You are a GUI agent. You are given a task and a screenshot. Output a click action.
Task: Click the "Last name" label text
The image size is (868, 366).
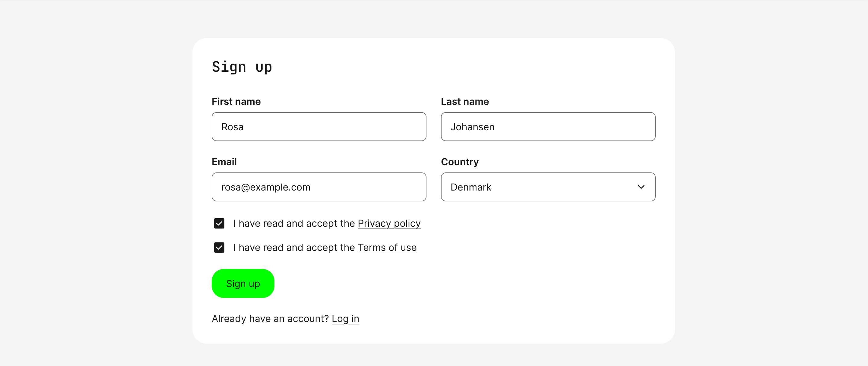(465, 102)
